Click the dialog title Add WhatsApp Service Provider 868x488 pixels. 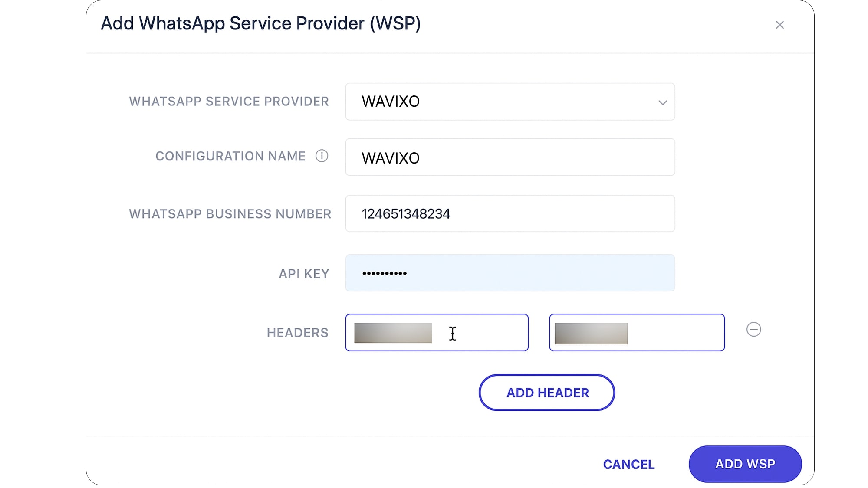click(260, 23)
